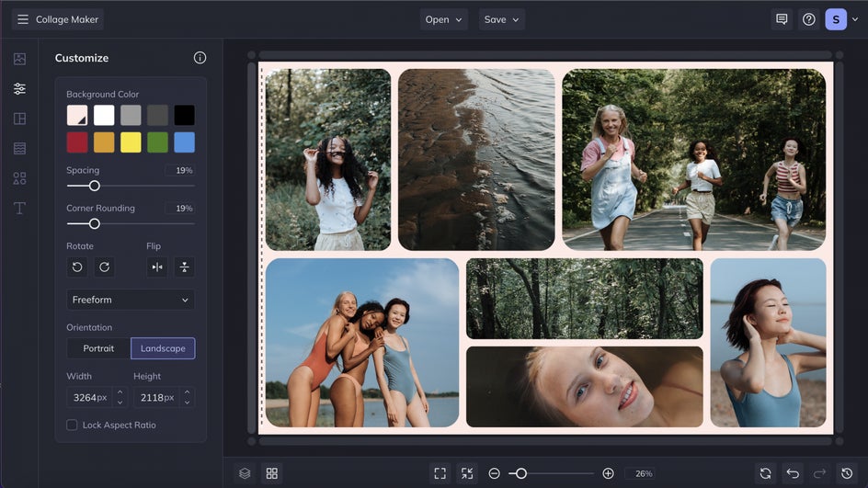Image resolution: width=868 pixels, height=488 pixels.
Task: Open the Image Manager sidebar icon
Action: (x=19, y=59)
